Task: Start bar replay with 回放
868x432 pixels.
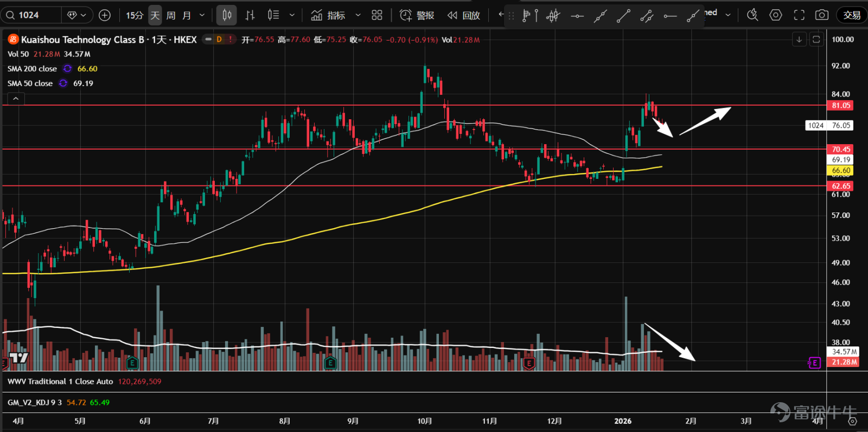Action: coord(464,15)
